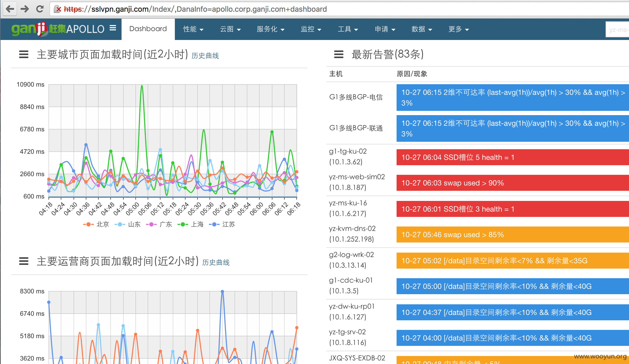Screen dimensions: 629x364
Task: Open the 10-27 05:00 /data disk alert
Action: click(513, 286)
